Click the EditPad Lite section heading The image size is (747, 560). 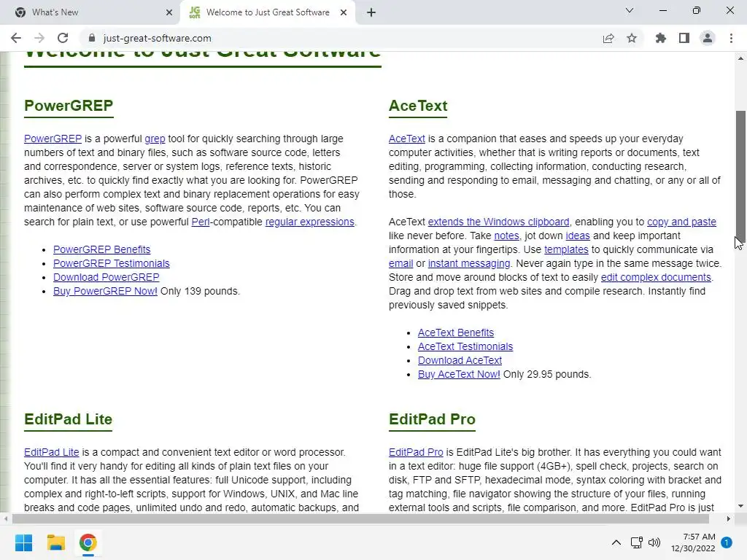(68, 419)
